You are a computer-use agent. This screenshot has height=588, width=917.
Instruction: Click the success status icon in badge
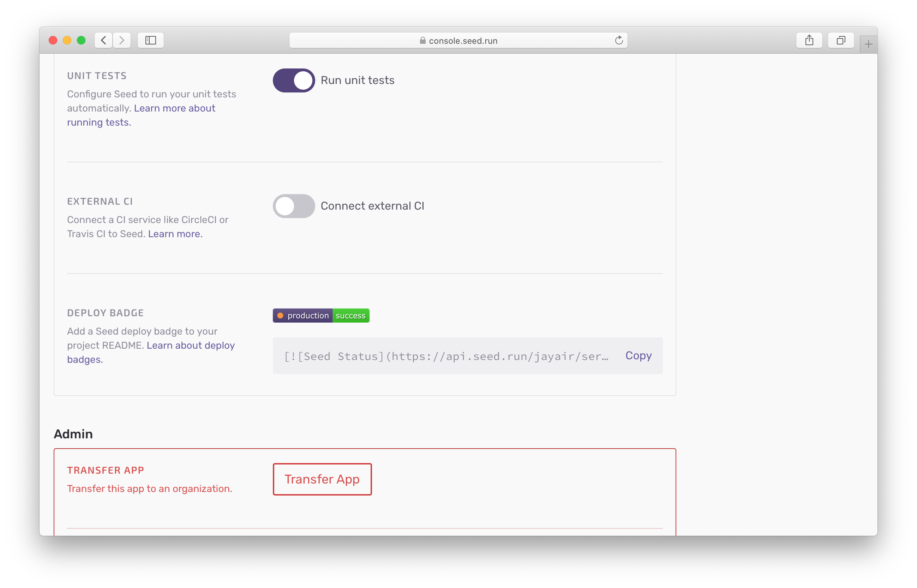[x=351, y=316]
